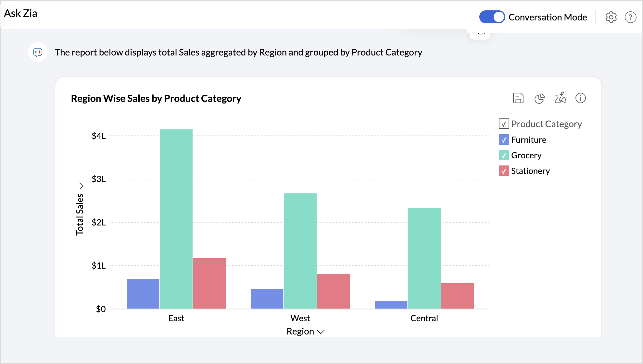The image size is (643, 364).
Task: Click the save report icon
Action: [518, 98]
